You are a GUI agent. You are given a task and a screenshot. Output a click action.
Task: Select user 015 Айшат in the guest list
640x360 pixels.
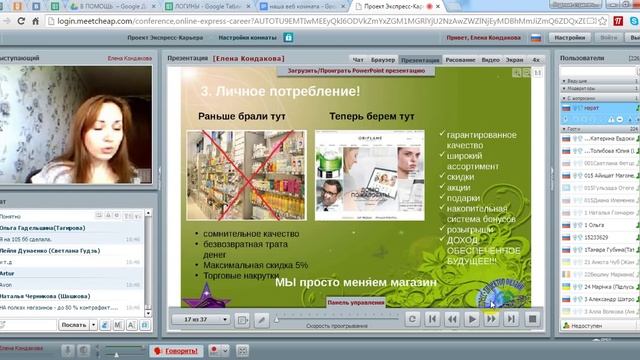[x=599, y=176]
